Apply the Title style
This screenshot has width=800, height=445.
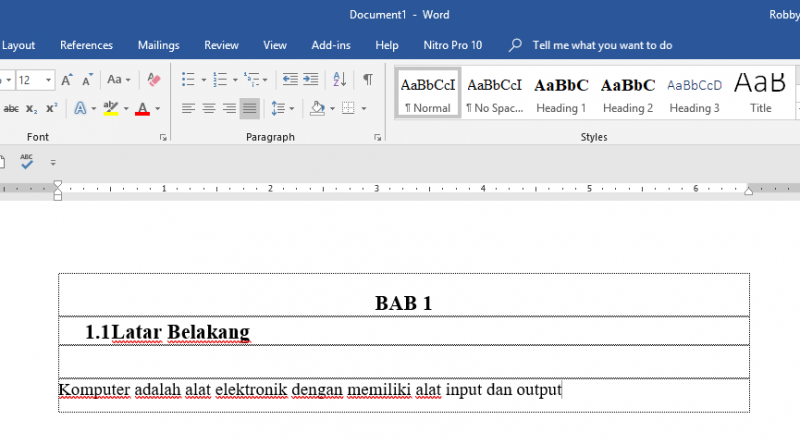coord(760,93)
